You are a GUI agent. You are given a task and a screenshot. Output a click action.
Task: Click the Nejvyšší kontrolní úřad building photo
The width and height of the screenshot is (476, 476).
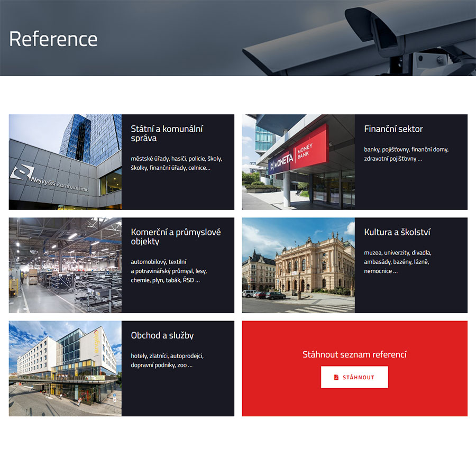point(65,162)
